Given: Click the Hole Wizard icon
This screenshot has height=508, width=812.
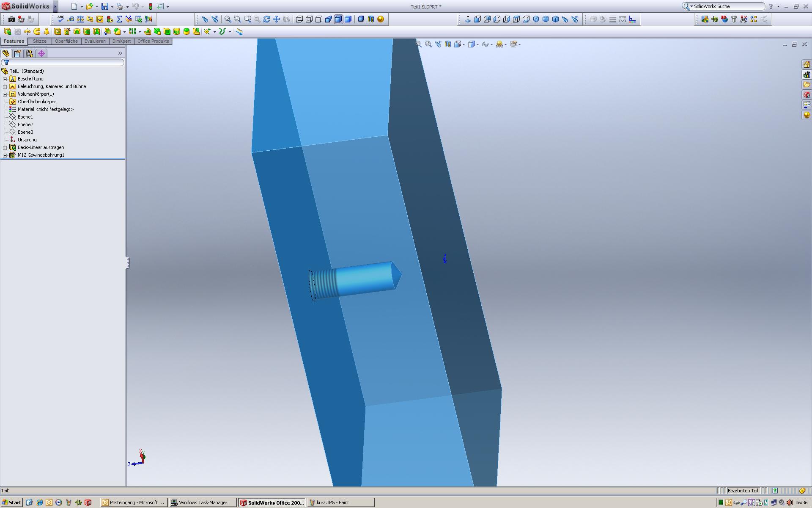Looking at the screenshot, I should (67, 31).
